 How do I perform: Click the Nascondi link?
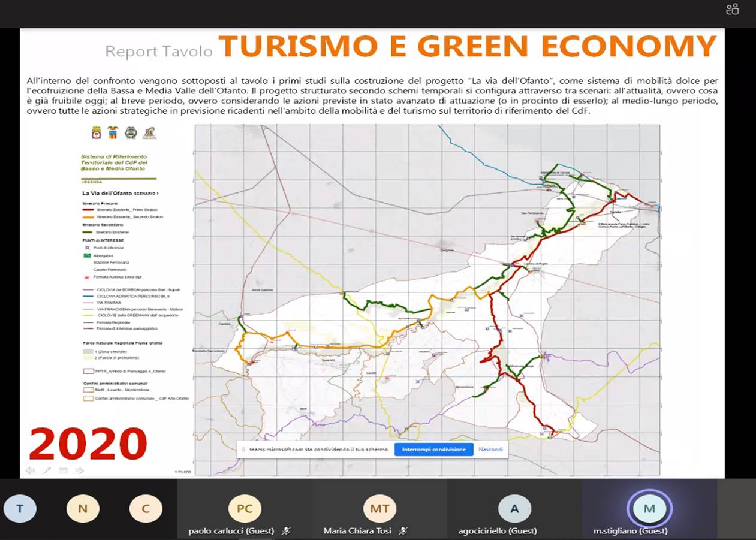(490, 449)
